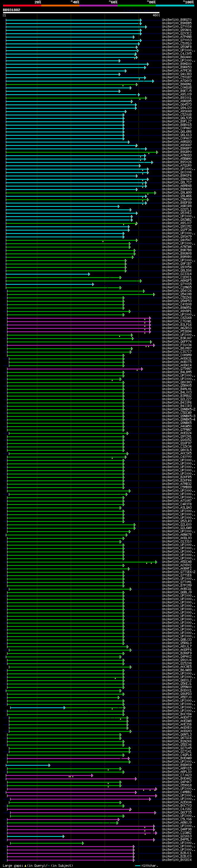Image resolution: width=197 pixels, height=868 pixels.
Task: Select the UniRef100_A6ZRS3 label
Action: click(x=177, y=328)
